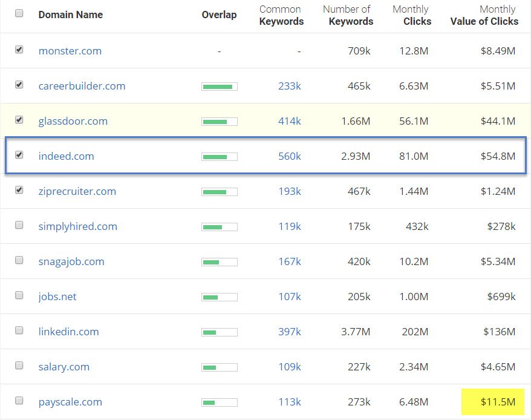Click the snagajob.com overlap bar
531x420 pixels.
(220, 263)
